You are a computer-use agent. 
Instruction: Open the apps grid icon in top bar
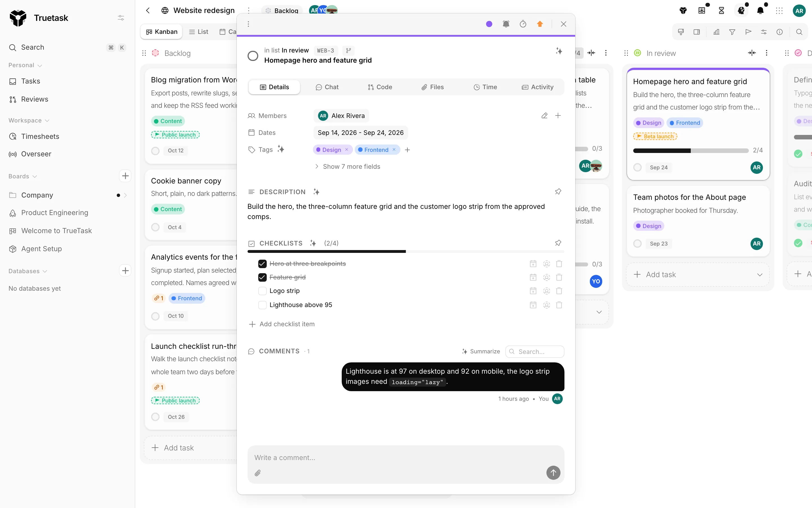[x=779, y=11]
